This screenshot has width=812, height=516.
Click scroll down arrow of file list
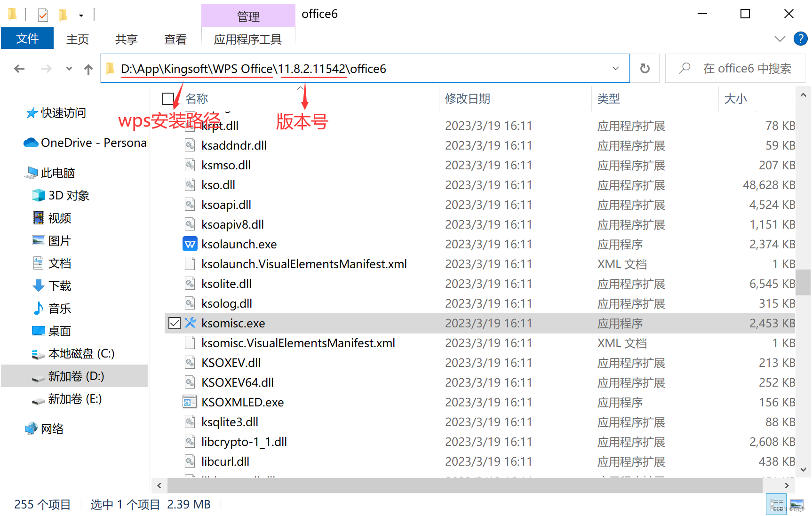coord(804,469)
